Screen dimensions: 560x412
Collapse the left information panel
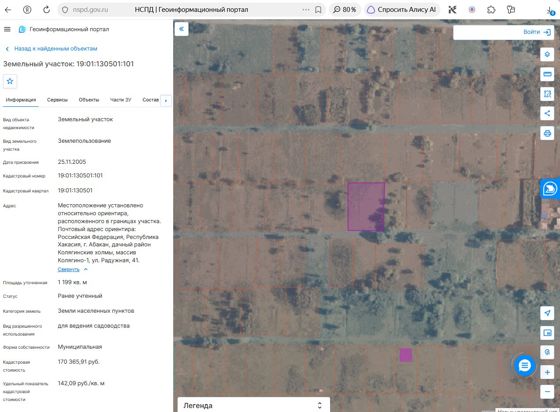181,29
